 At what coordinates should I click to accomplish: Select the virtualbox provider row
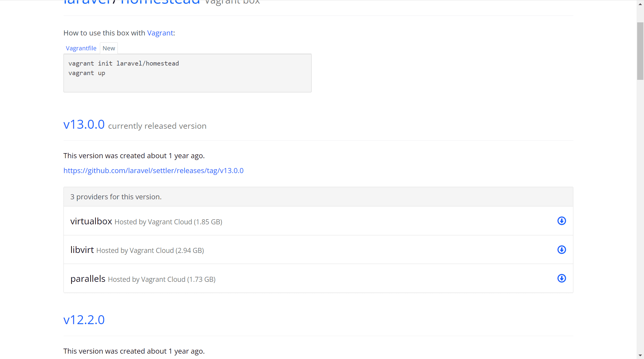click(318, 221)
